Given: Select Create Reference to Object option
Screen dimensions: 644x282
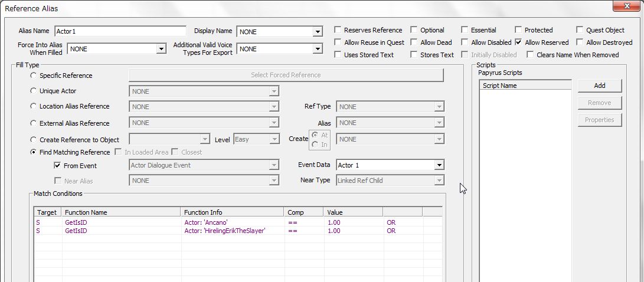Looking at the screenshot, I should (34, 140).
